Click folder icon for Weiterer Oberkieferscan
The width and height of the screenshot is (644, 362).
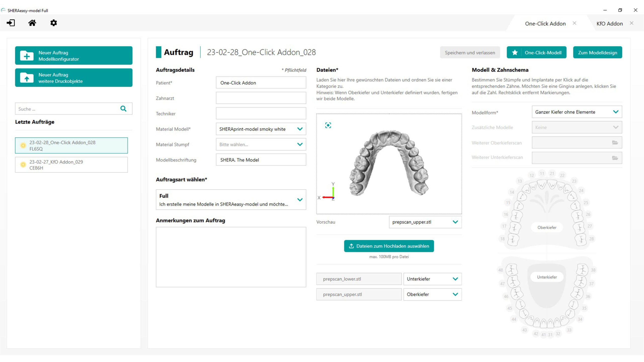click(615, 143)
